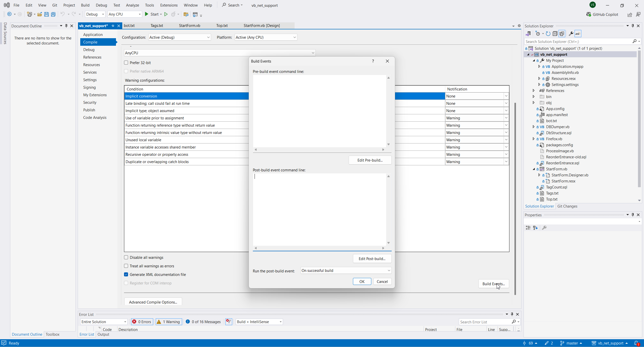Image resolution: width=644 pixels, height=347 pixels.
Task: Click the Open File folder icon
Action: pos(39,14)
